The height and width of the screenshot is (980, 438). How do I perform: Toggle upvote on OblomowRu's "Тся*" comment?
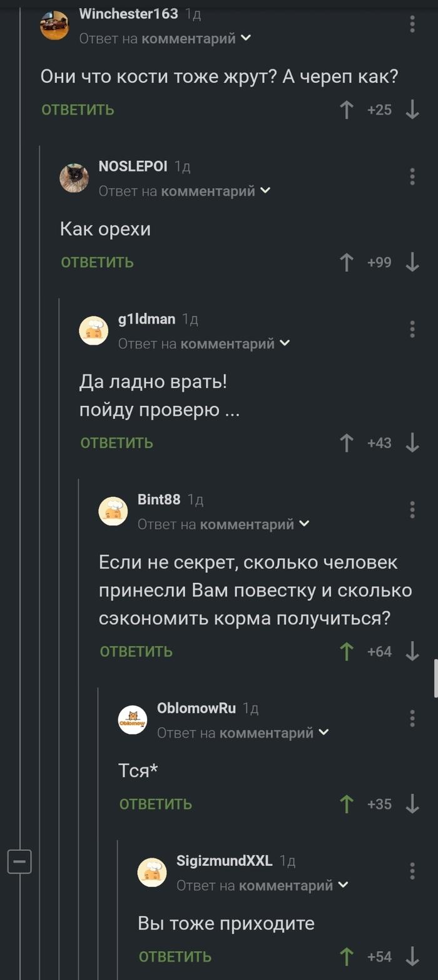pos(346,804)
